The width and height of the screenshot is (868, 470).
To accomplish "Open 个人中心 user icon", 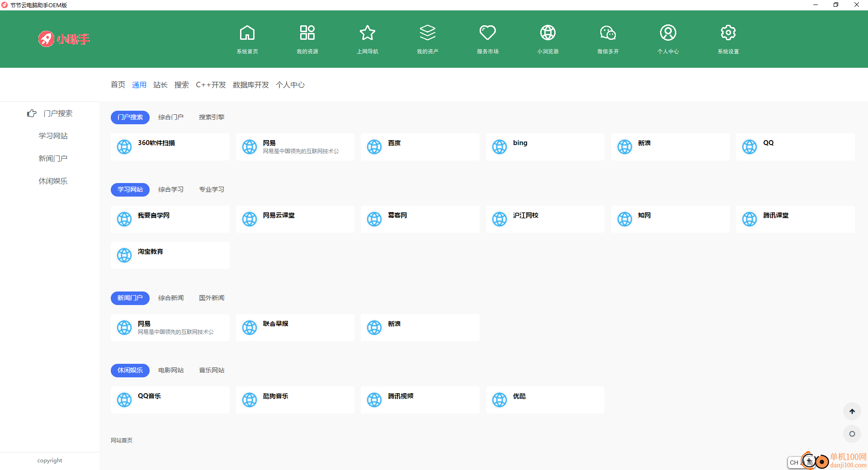I will [x=668, y=33].
